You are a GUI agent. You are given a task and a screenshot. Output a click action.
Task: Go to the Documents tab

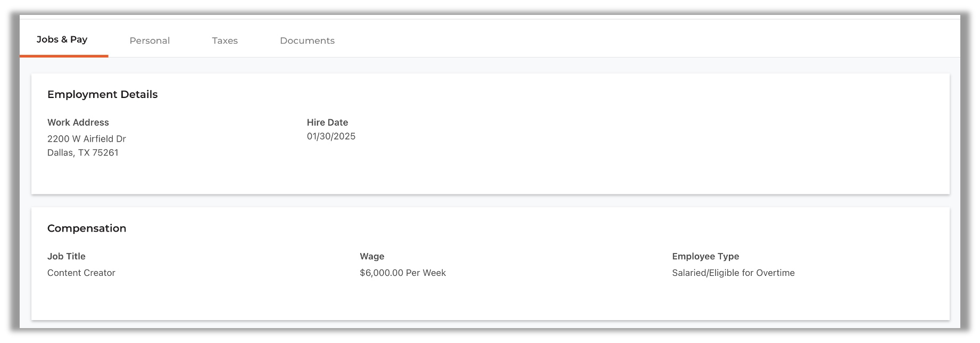[x=307, y=40]
